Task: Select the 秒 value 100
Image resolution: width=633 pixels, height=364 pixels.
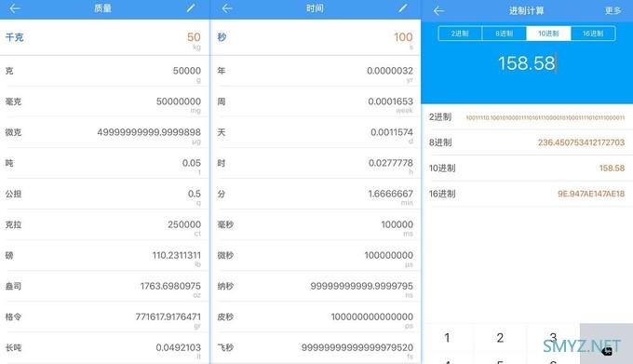Action: point(403,37)
